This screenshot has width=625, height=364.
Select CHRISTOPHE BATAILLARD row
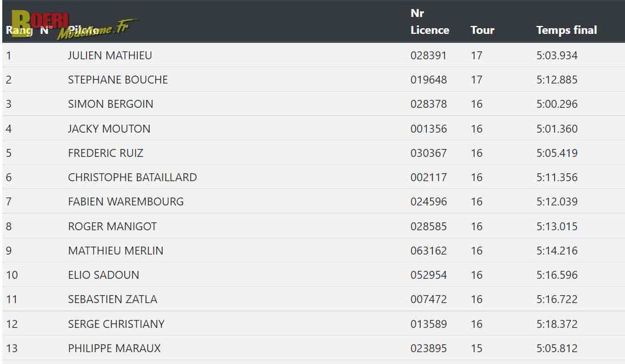coord(313,177)
